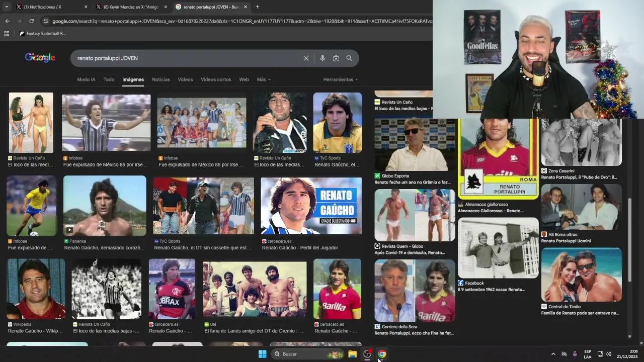The height and width of the screenshot is (362, 644).
Task: Clear the Google search query text
Action: 306,58
